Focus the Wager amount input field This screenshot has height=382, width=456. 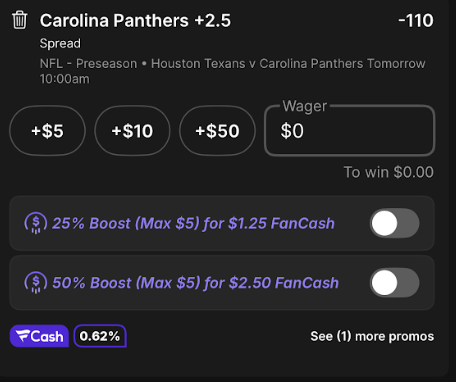350,131
